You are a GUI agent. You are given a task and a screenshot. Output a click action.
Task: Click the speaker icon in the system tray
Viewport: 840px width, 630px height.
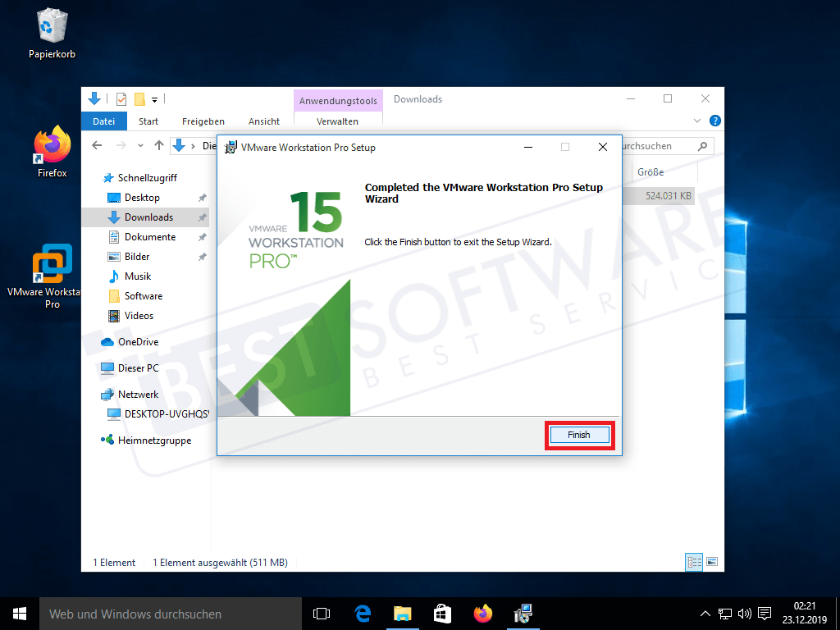745,613
